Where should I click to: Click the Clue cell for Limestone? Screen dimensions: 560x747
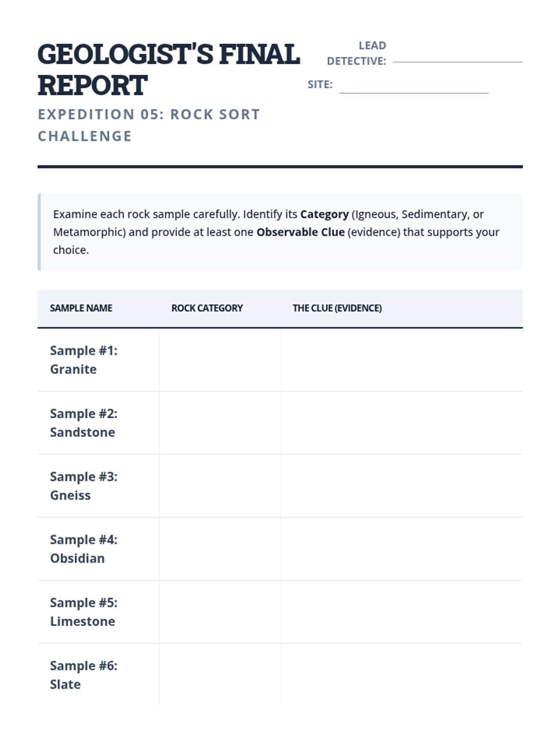(401, 612)
